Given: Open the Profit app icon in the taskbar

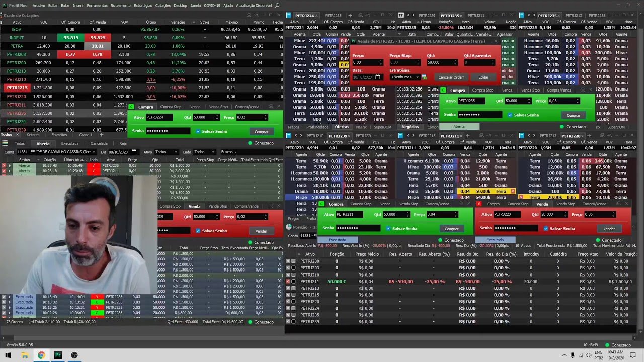Looking at the screenshot, I should 58,355.
